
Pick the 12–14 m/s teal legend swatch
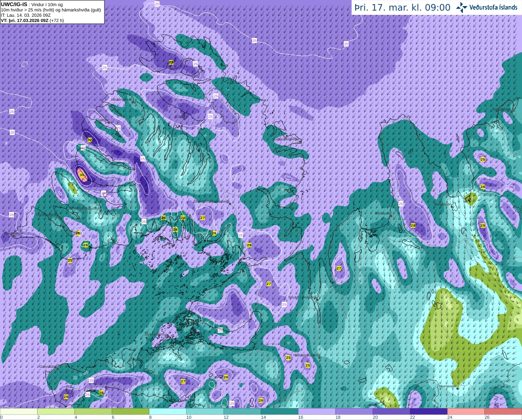243,411
